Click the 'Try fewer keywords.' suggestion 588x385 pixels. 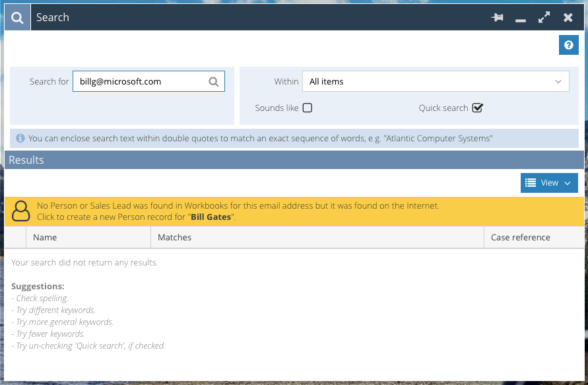48,334
